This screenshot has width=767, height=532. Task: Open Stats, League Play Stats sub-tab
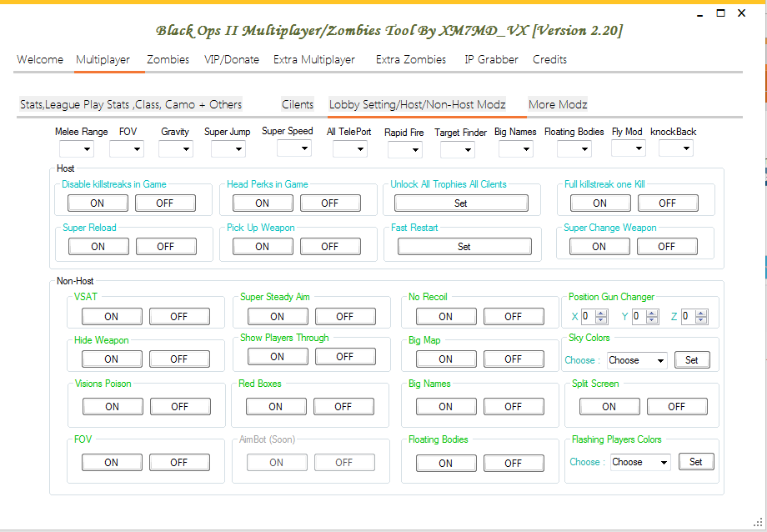(x=131, y=105)
